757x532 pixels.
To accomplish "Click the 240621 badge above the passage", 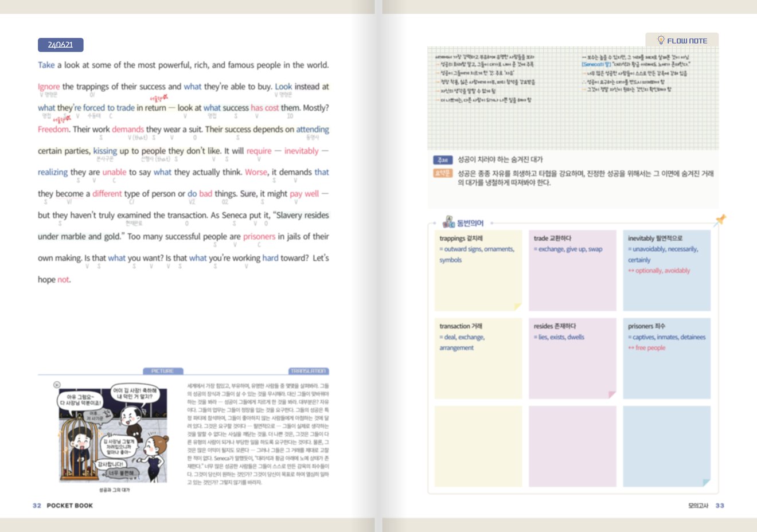I will (x=60, y=45).
